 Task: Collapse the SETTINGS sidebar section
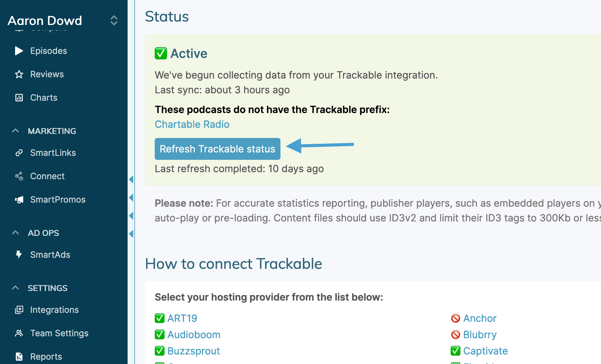click(15, 288)
